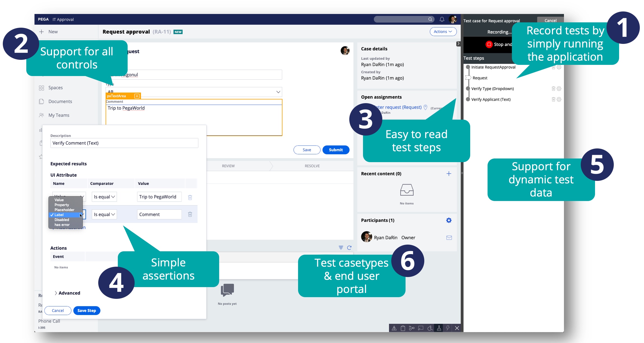Select Value in attribute name list
Screen dimensions: 644x343
click(65, 200)
